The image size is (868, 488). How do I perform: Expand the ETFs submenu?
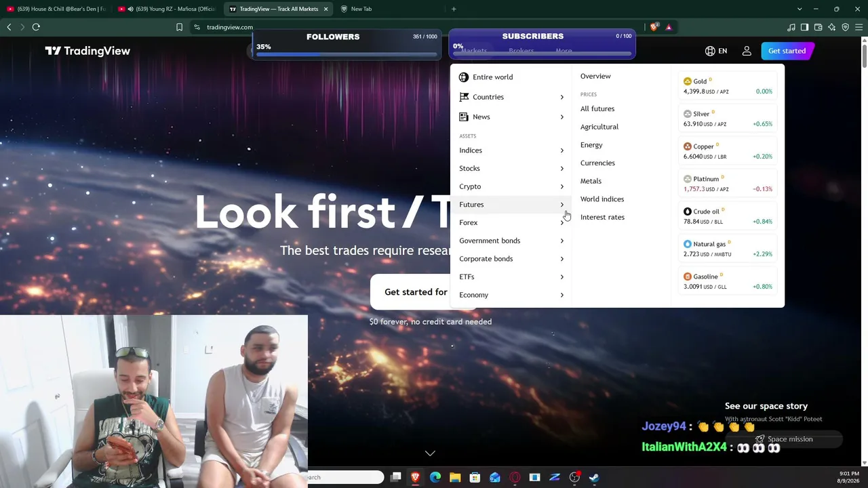click(x=511, y=277)
